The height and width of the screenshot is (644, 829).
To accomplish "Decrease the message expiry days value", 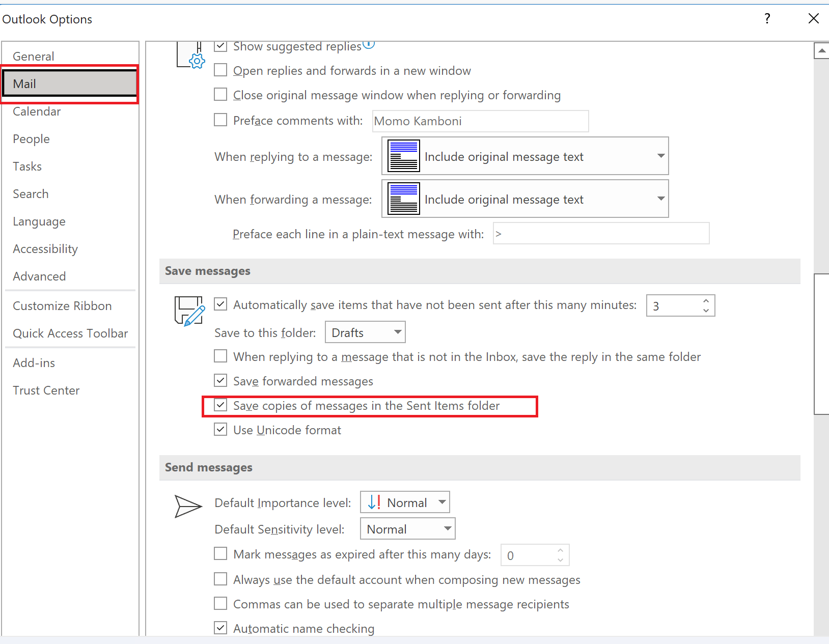I will (560, 559).
